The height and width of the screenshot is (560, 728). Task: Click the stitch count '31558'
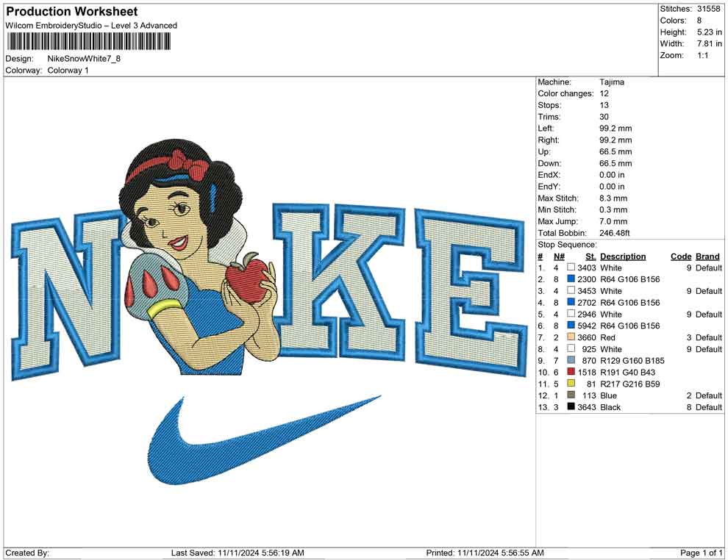[708, 9]
